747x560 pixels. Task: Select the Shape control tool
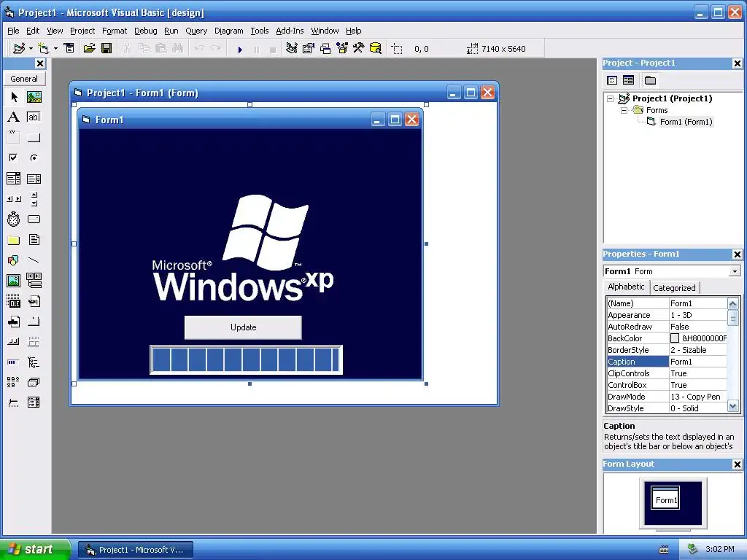[14, 260]
